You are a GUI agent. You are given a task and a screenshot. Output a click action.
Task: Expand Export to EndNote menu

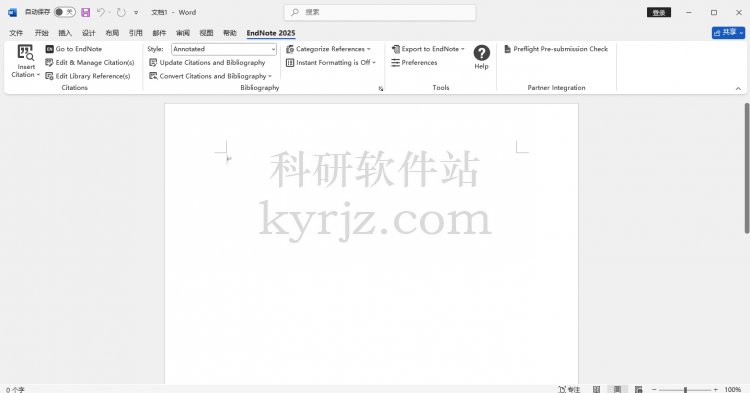tap(428, 49)
